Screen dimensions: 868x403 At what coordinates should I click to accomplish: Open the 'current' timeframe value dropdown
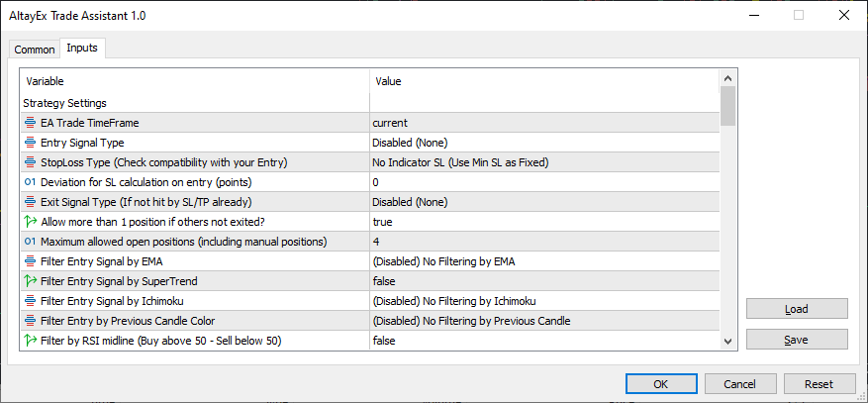click(544, 123)
